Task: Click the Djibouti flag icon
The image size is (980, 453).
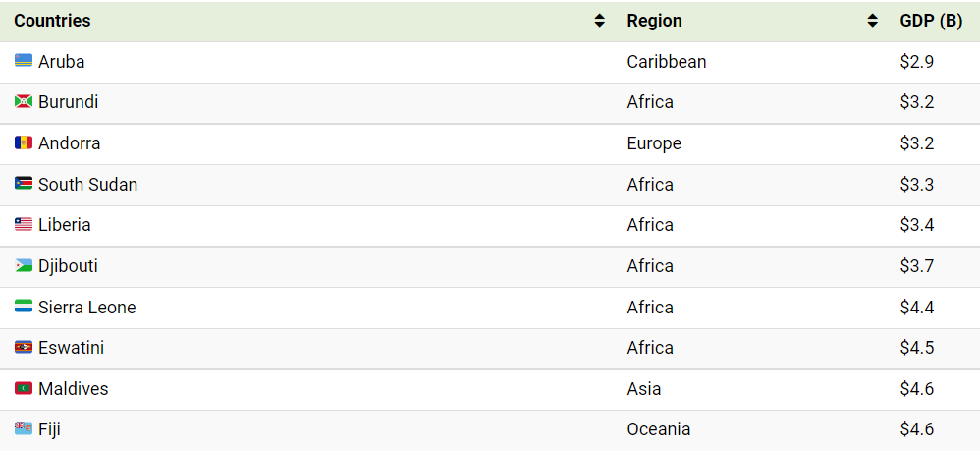Action: (24, 266)
